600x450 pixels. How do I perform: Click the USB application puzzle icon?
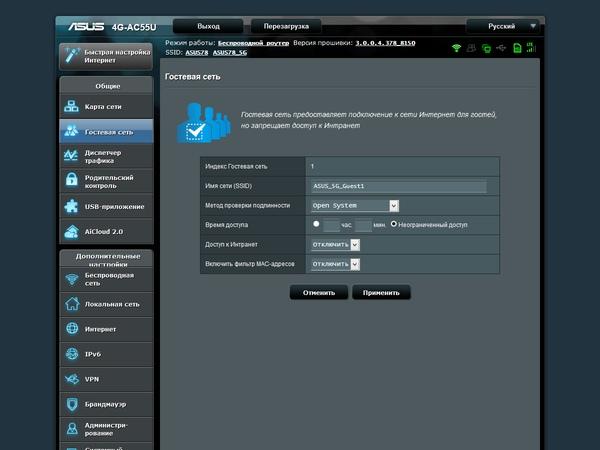71,206
